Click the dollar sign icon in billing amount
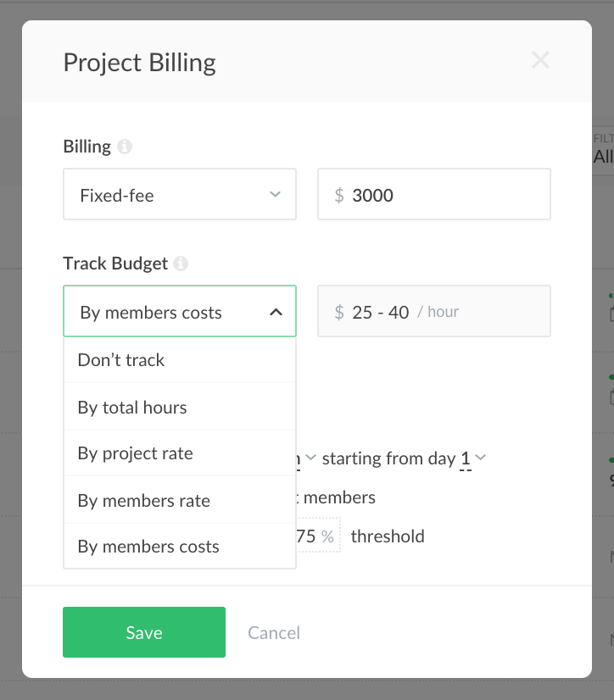The height and width of the screenshot is (700, 614). (x=339, y=194)
